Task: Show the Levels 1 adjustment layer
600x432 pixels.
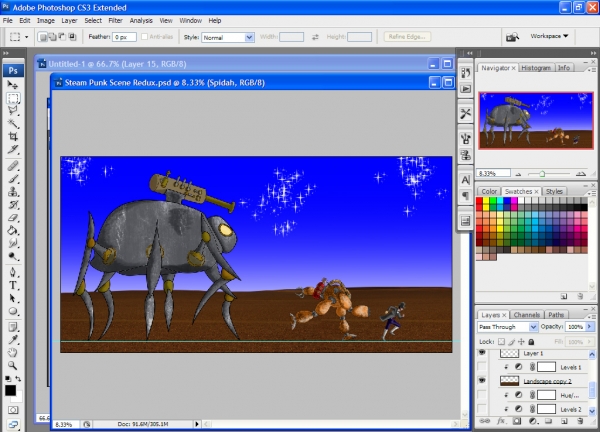Action: coord(482,367)
